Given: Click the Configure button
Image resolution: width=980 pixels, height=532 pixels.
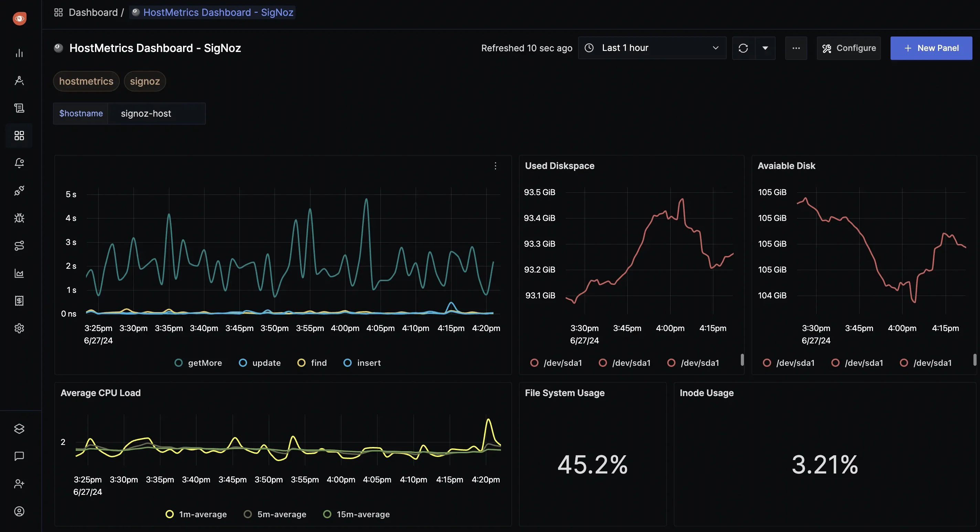Looking at the screenshot, I should tap(849, 48).
